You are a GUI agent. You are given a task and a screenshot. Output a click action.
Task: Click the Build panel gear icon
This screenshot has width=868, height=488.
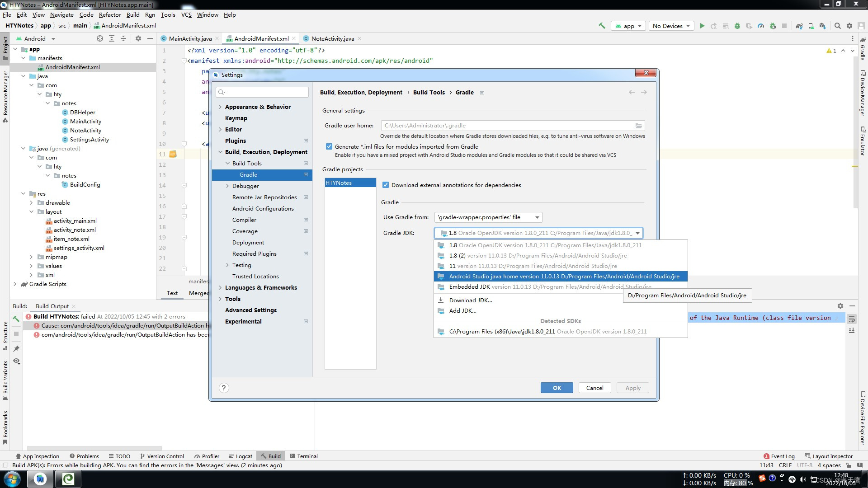840,306
